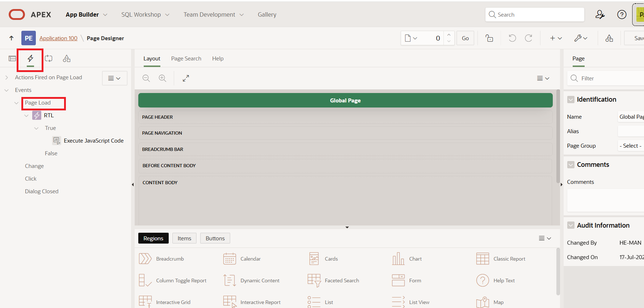Collapse the Identification section
Screen dimensions: 644x308
[571, 100]
